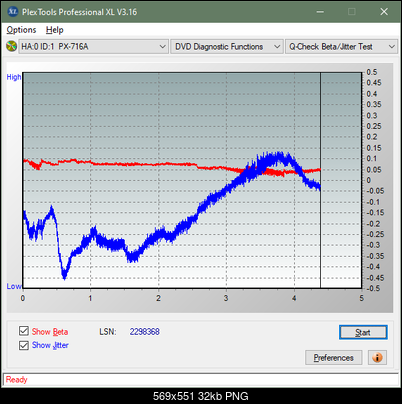The image size is (402, 404).
Task: Click the vertical end marker line in graph
Action: (320, 180)
